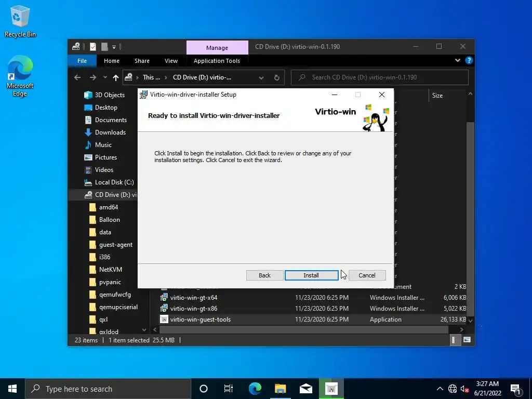Open Task View from the taskbar

click(229, 389)
